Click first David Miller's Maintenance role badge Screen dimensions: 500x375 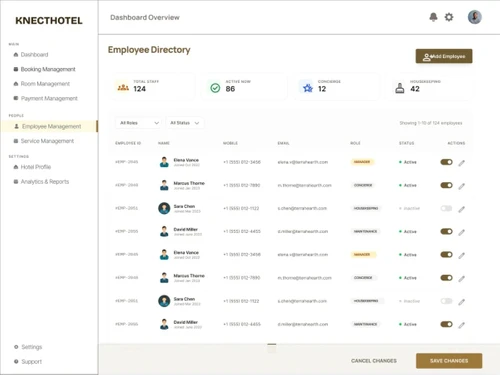point(366,231)
